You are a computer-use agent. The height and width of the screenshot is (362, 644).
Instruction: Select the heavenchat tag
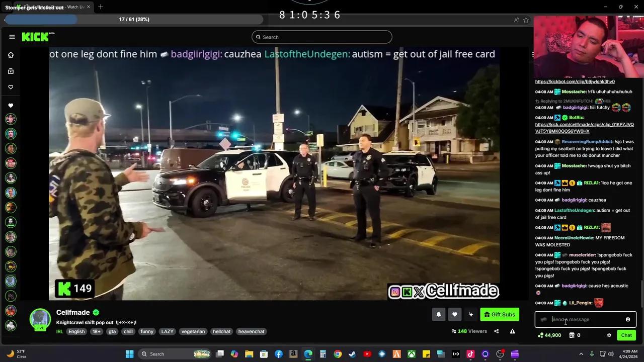(251, 331)
